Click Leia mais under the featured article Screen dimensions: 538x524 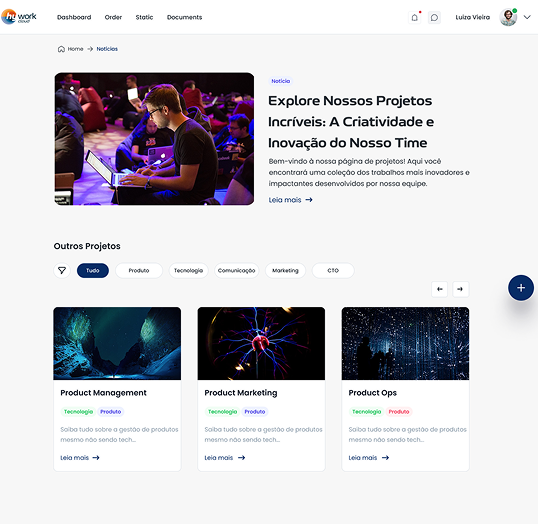[291, 200]
